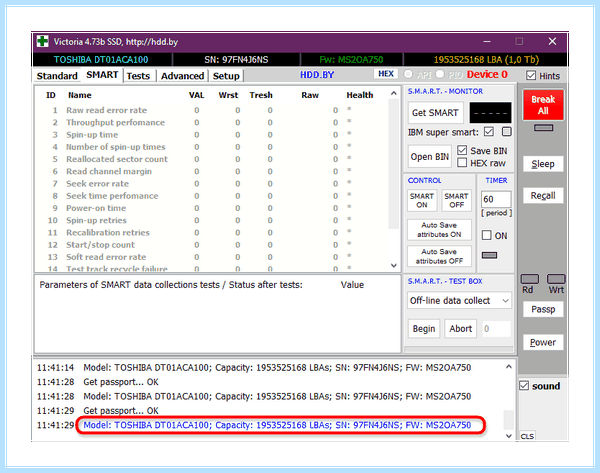Select the Spin-up retries row
Viewport: 600px width, 473px height.
(x=211, y=220)
